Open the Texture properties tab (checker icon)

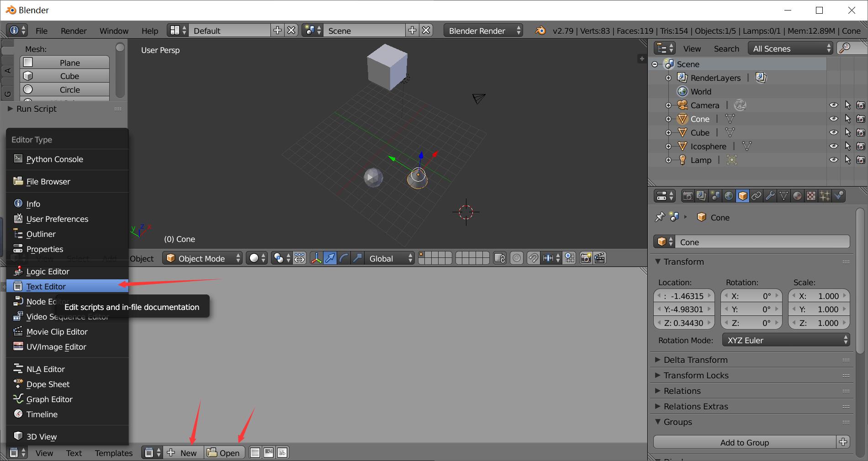[x=811, y=196]
